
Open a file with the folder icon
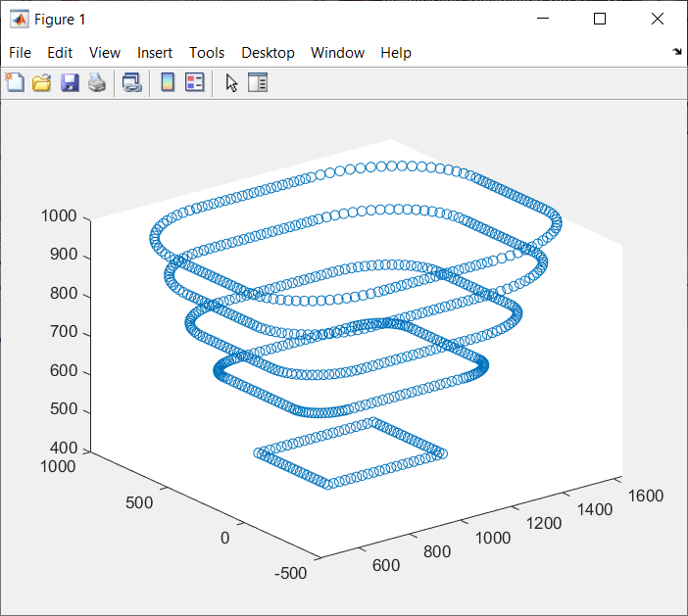point(42,83)
